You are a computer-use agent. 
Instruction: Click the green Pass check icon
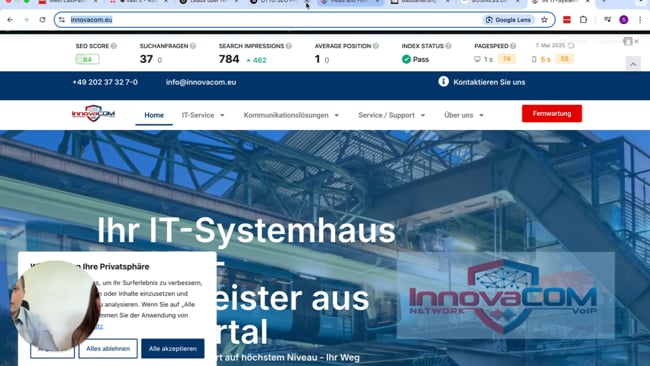[x=406, y=59]
